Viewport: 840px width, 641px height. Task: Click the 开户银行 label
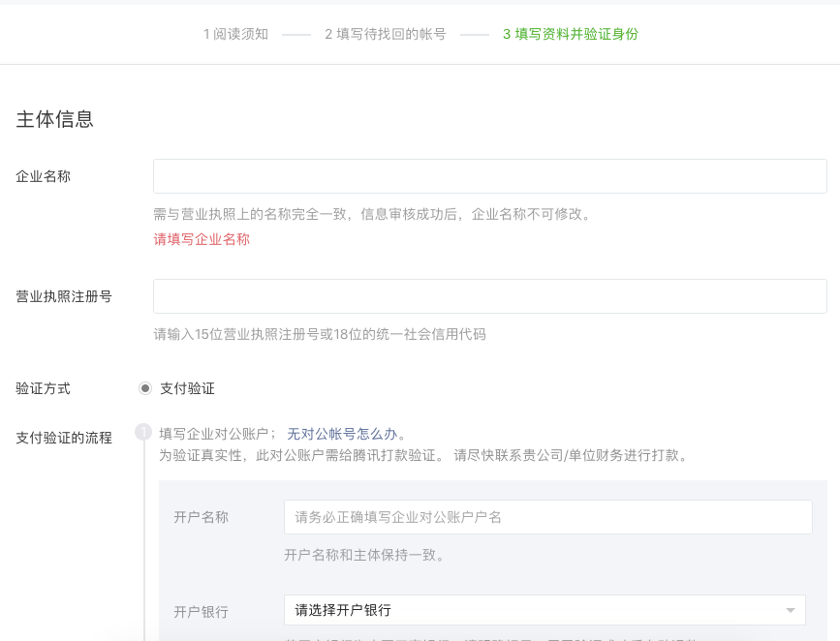click(201, 612)
